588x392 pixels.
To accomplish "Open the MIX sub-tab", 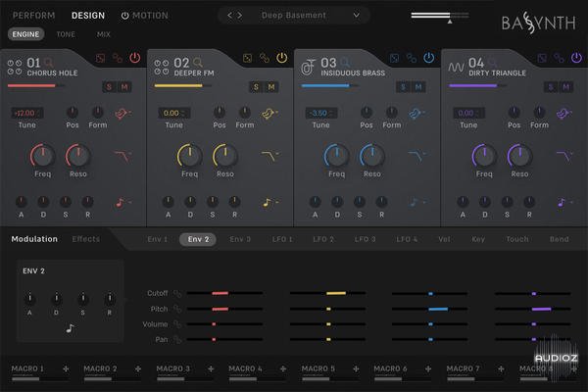I will [104, 34].
